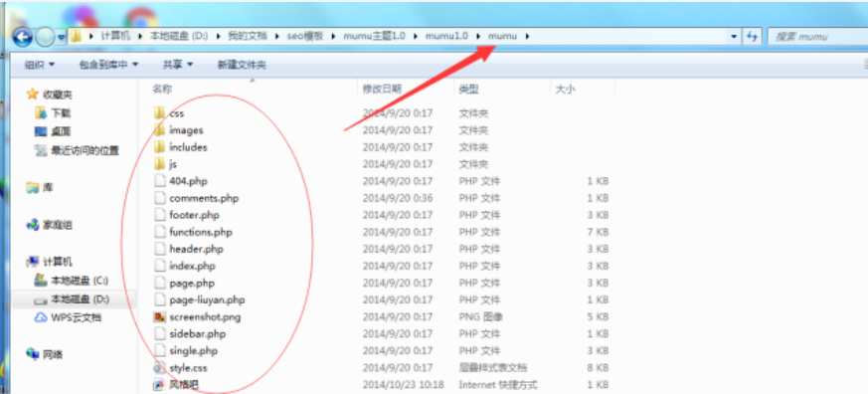Click the screenshot.png image file icon
The image size is (868, 394).
[x=159, y=317]
